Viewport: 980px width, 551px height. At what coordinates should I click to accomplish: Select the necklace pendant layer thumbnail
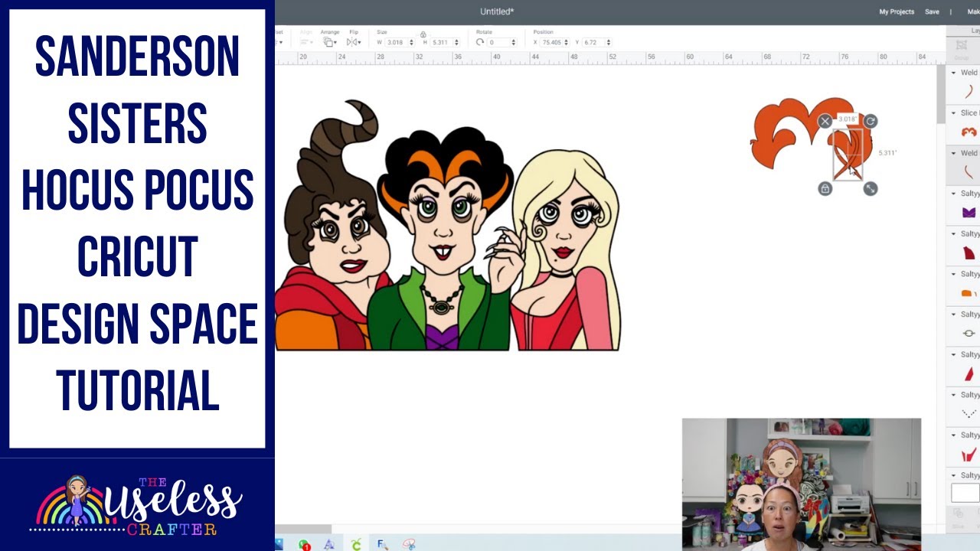[x=969, y=334]
